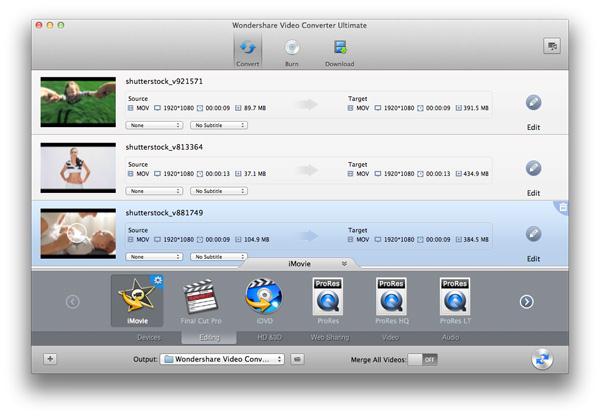Click the Edit label for shutterstock_v921571

tap(533, 127)
